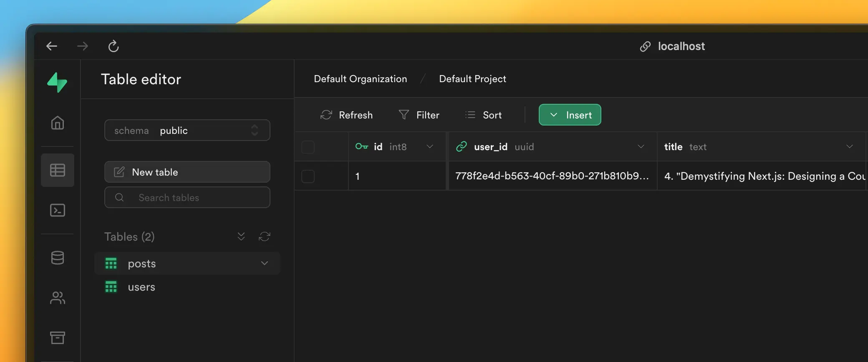Image resolution: width=868 pixels, height=362 pixels.
Task: Open the SQL editor terminal icon
Action: point(58,210)
